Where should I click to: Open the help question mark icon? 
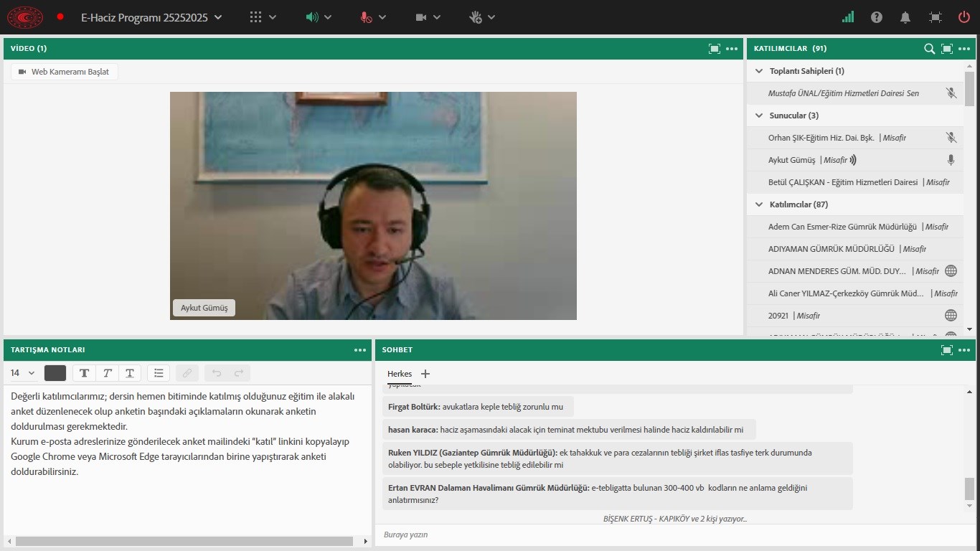[x=877, y=17]
